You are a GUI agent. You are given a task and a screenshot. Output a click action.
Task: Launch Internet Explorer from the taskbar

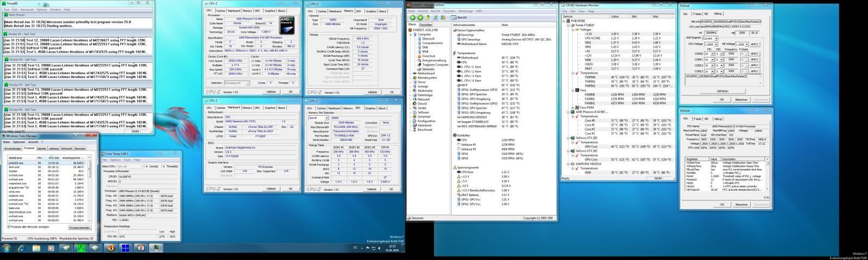click(21, 248)
